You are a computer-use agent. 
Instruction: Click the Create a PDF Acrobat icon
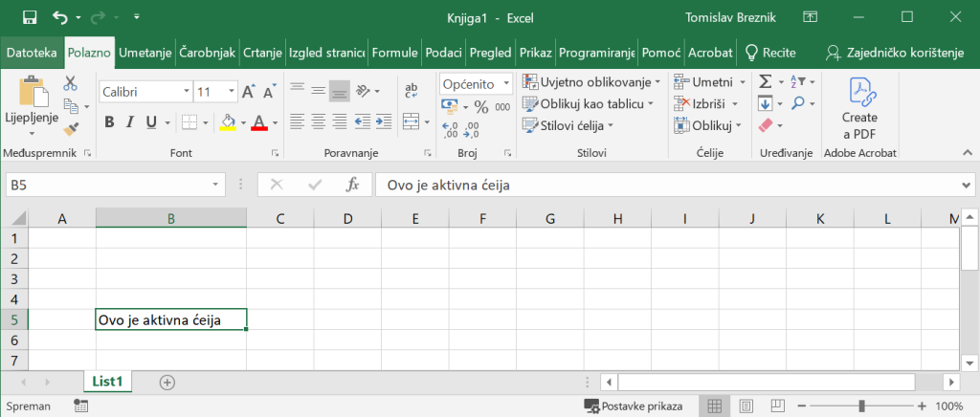[858, 107]
